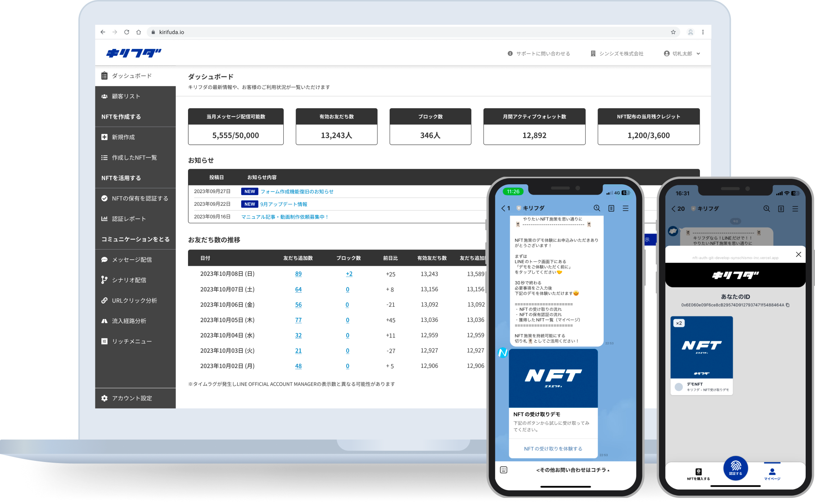Viewport: 815px width, 504px height.
Task: Select メッセージ配信 sidebar item
Action: (x=132, y=259)
